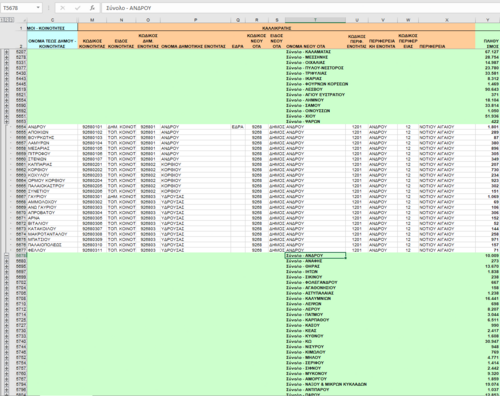Click the ΠΕΡΙΦΕΡΕΙΑ header cell in column X

(x=447, y=40)
